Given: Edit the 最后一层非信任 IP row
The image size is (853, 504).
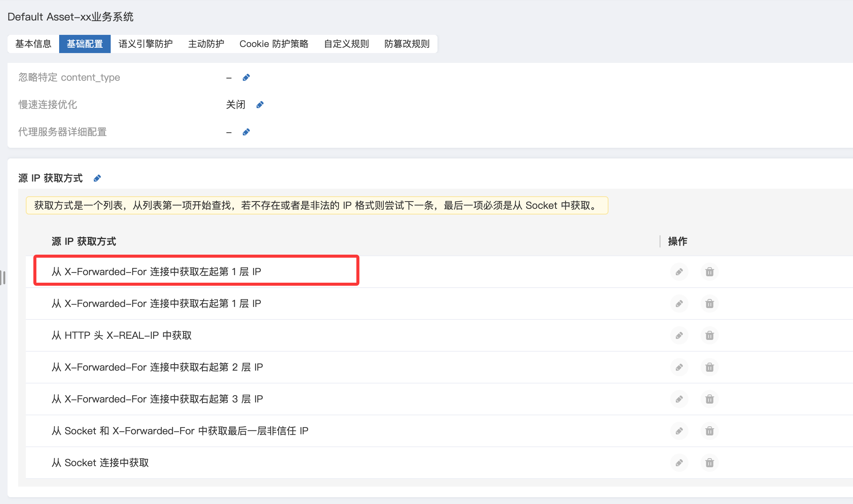Looking at the screenshot, I should (x=679, y=431).
